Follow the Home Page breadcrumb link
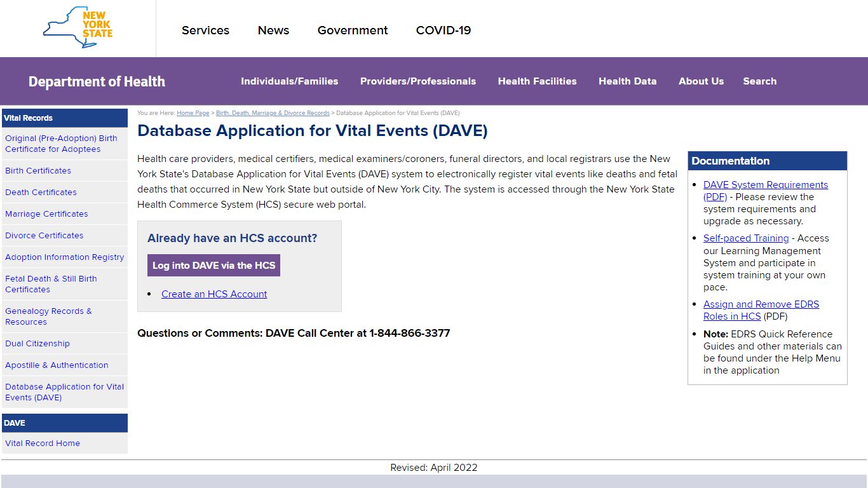868x488 pixels. tap(193, 113)
